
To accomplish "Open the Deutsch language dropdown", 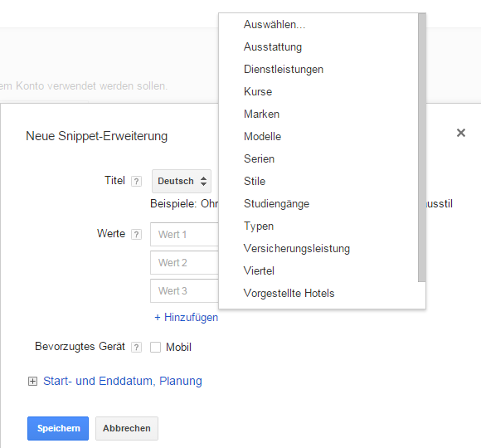I will pos(182,181).
